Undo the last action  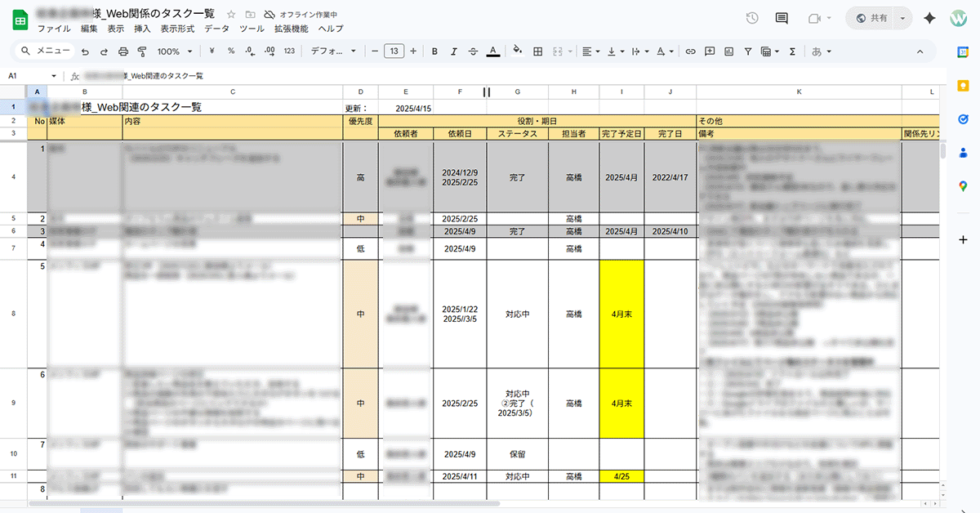point(84,51)
